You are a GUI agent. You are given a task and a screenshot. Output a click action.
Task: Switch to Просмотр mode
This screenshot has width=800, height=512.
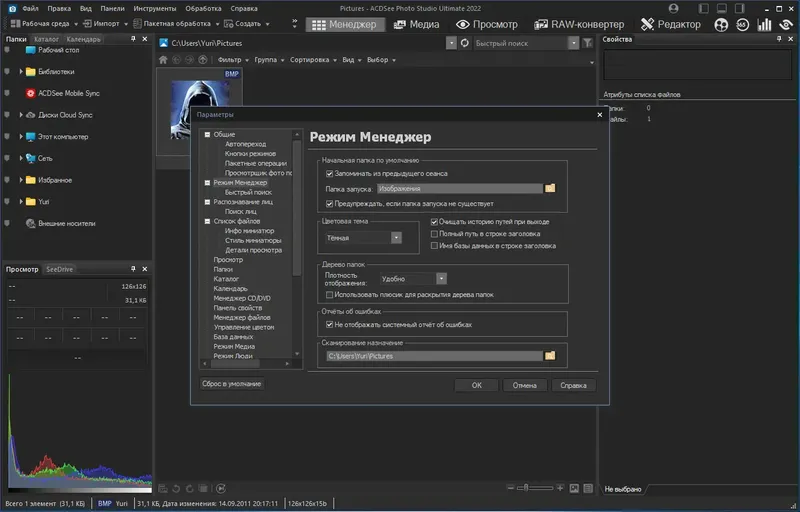click(x=487, y=24)
